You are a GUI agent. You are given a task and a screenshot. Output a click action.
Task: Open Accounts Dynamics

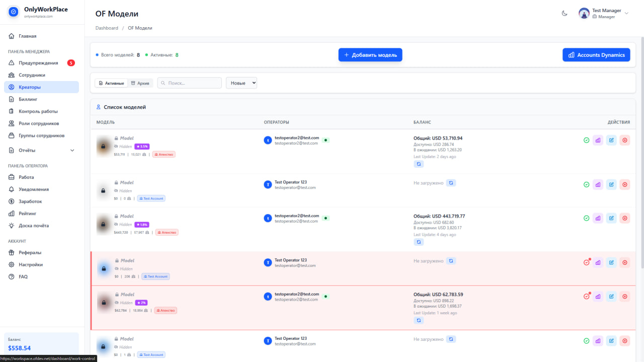coord(596,54)
